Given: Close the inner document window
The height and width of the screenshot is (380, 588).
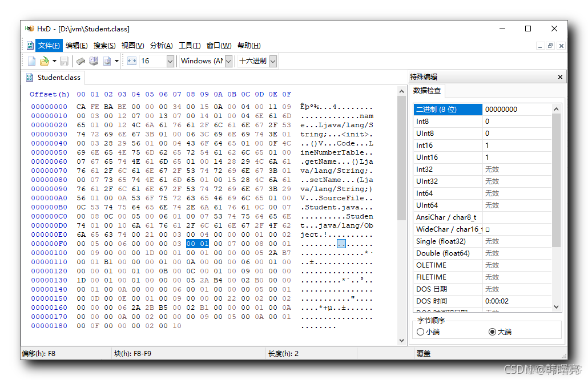Looking at the screenshot, I should click(561, 46).
